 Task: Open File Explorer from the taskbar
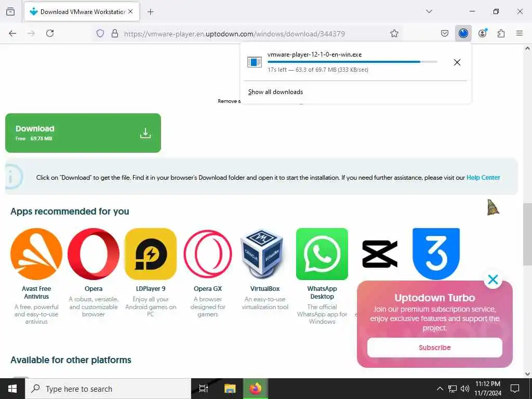coord(230,389)
